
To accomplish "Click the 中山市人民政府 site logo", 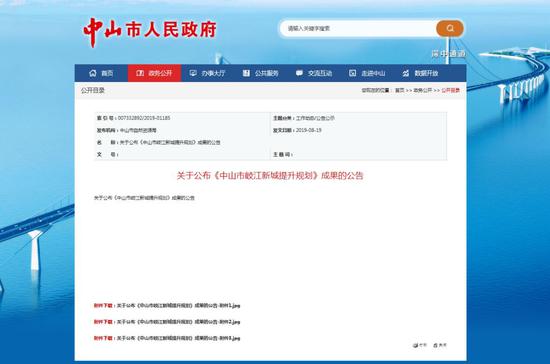I will tap(150, 31).
